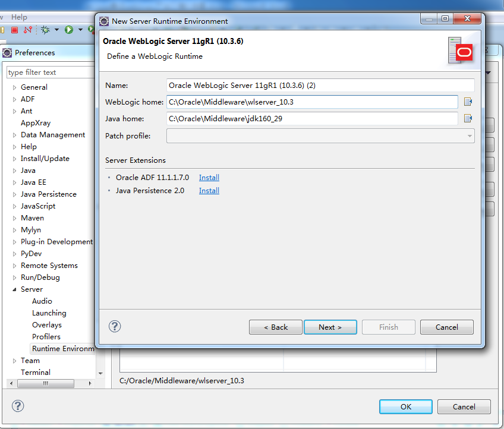Select JavaScript tree item
The image size is (504, 429).
tap(38, 206)
